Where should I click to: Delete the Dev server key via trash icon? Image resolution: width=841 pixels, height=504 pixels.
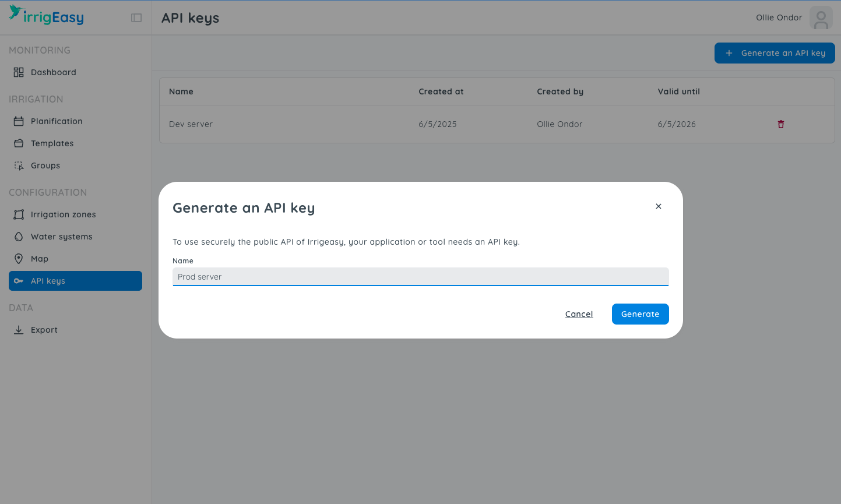(x=780, y=124)
